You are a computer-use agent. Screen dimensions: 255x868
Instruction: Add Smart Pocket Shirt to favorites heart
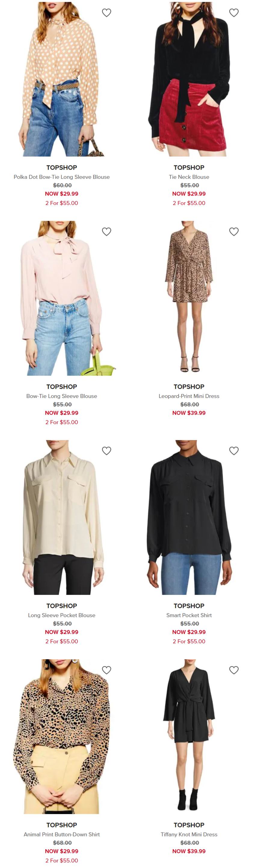(234, 451)
